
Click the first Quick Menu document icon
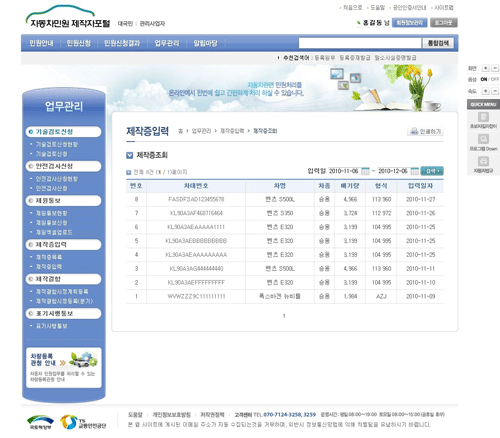pyautogui.click(x=483, y=117)
